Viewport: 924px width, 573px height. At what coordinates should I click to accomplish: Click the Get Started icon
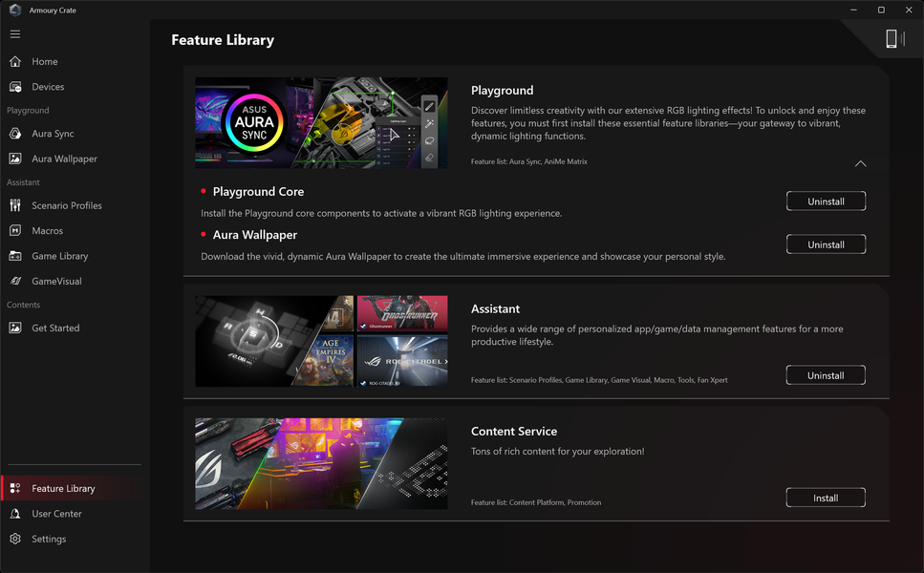click(15, 328)
